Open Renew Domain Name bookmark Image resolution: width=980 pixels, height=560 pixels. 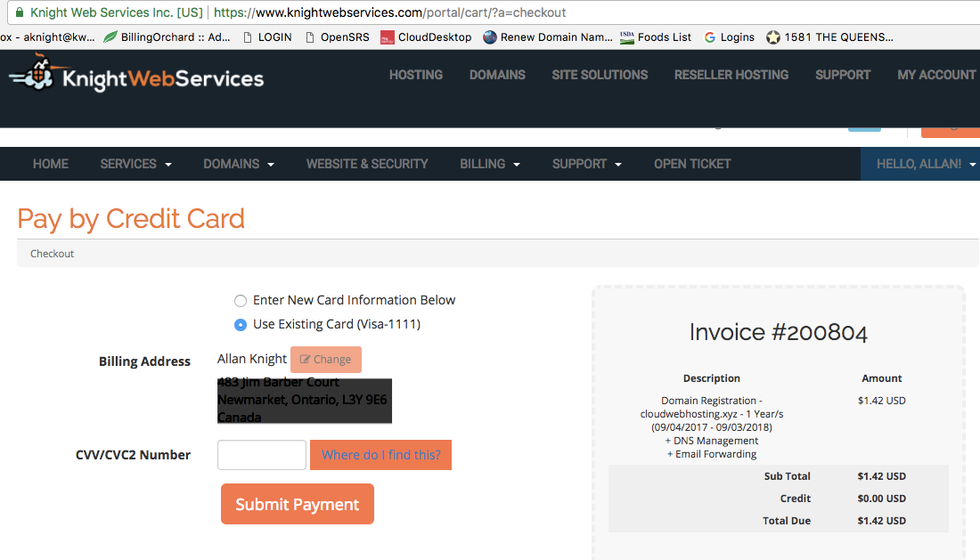[x=548, y=37]
